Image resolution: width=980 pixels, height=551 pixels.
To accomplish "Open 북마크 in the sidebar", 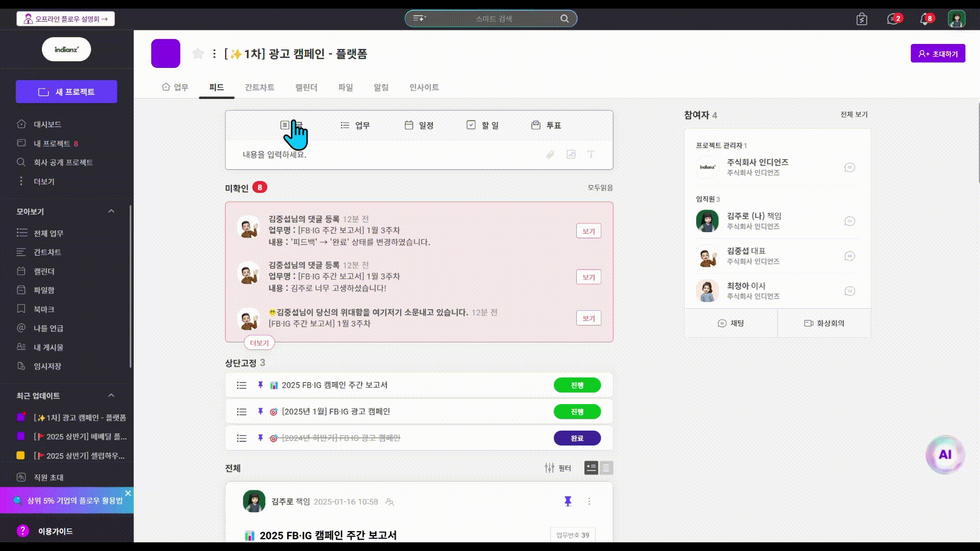I will point(44,309).
